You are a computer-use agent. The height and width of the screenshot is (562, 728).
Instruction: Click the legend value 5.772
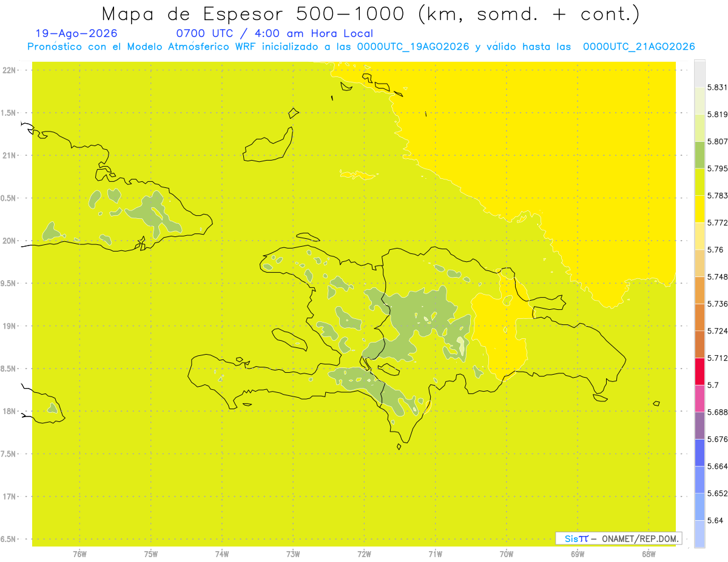coord(718,222)
